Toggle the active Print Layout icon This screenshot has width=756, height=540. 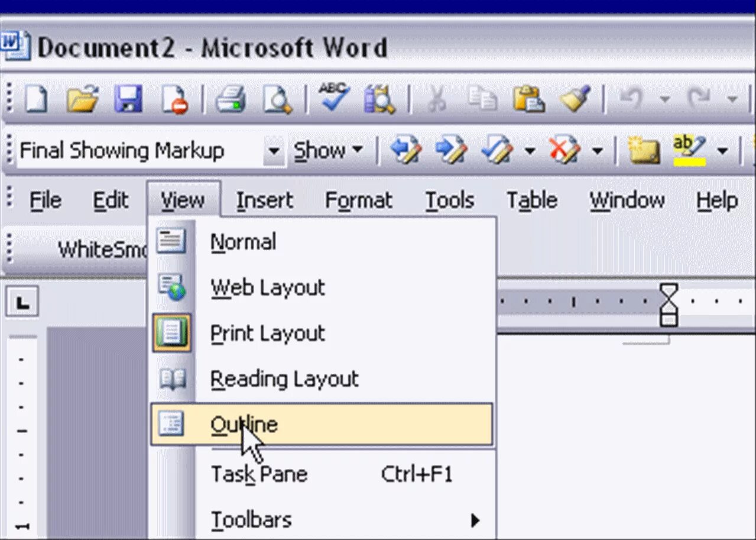pyautogui.click(x=171, y=333)
